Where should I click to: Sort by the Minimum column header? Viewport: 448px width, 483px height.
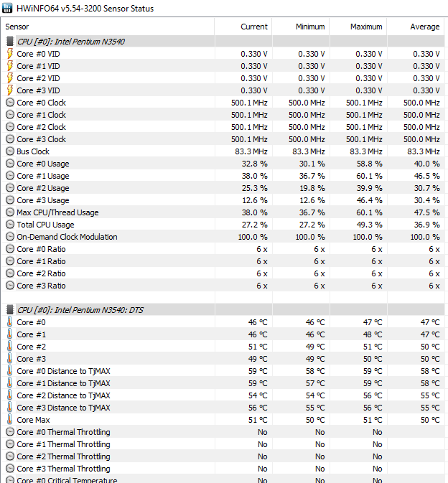tap(310, 27)
